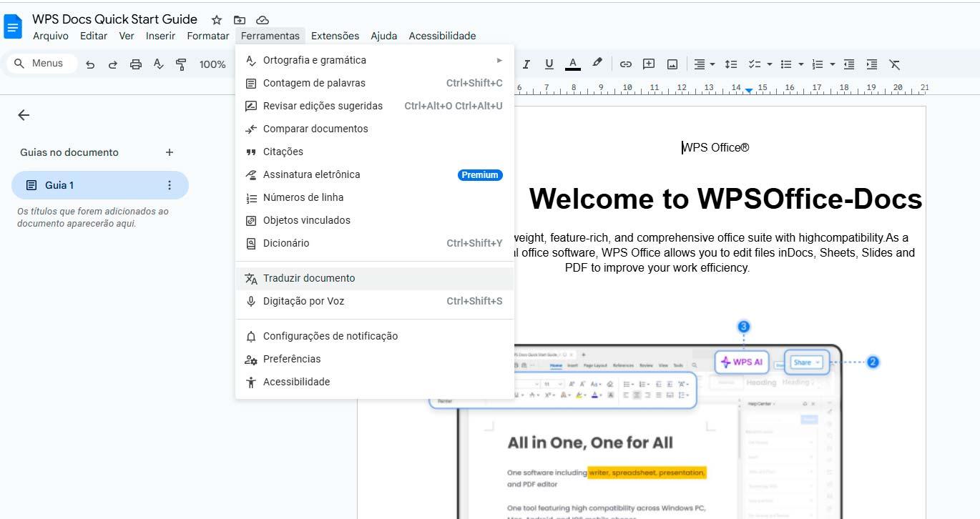Open the insert image icon

pyautogui.click(x=672, y=64)
